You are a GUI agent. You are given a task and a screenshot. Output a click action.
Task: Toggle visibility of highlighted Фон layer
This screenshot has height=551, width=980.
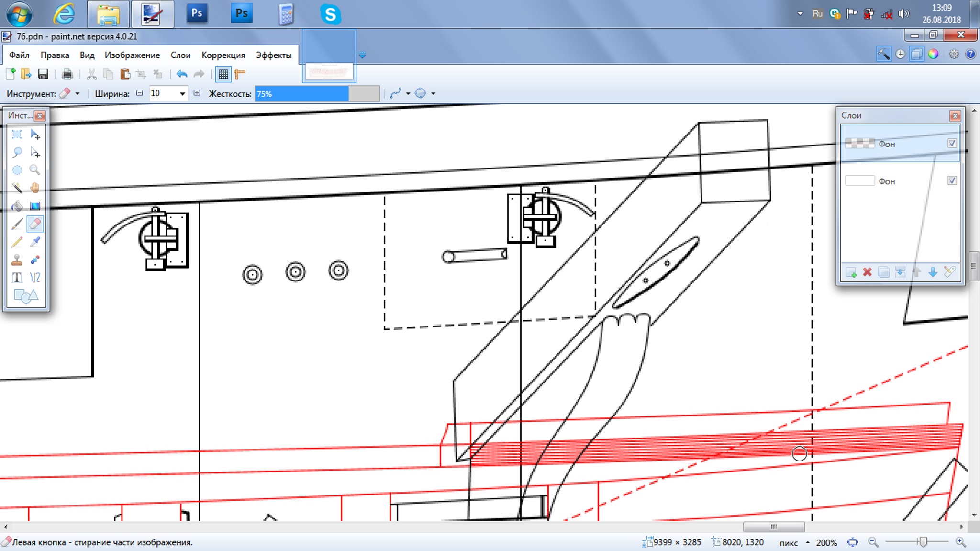coord(952,143)
